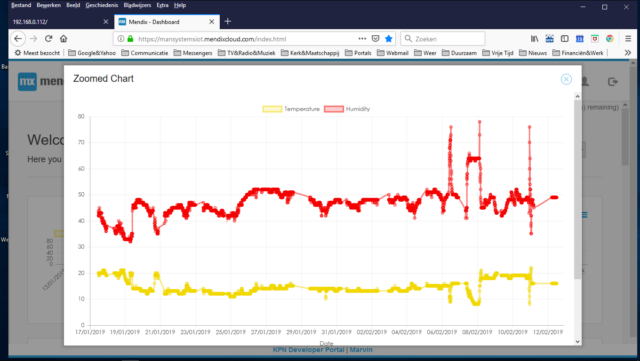Close the 192.168.0.112 tab

pos(106,22)
